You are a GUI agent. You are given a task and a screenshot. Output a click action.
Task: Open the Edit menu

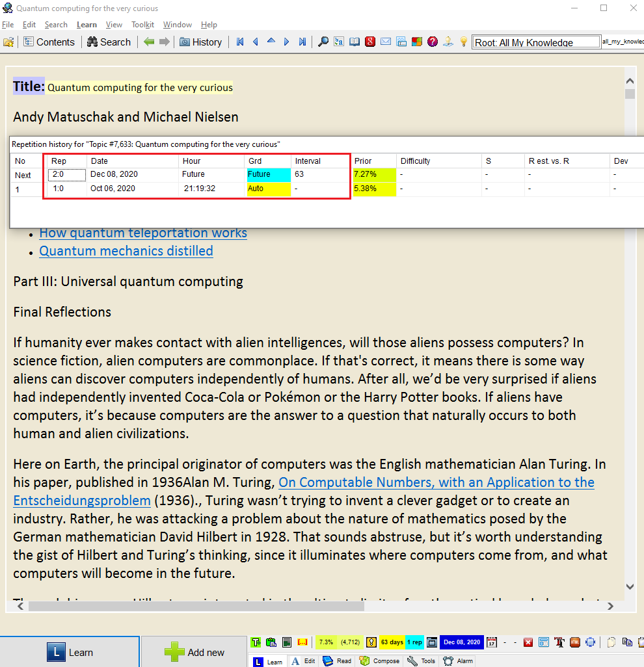point(29,25)
